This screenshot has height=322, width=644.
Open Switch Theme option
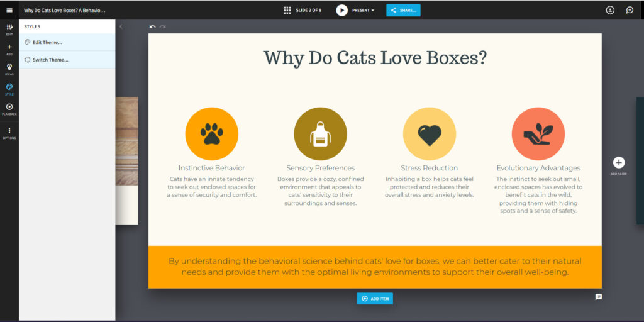67,60
